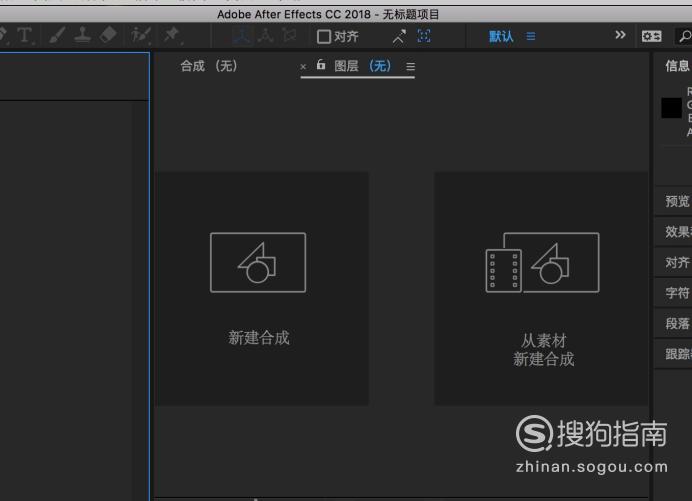Screen dimensions: 692x501
Task: Choose the local axis mode icon
Action: 241,36
